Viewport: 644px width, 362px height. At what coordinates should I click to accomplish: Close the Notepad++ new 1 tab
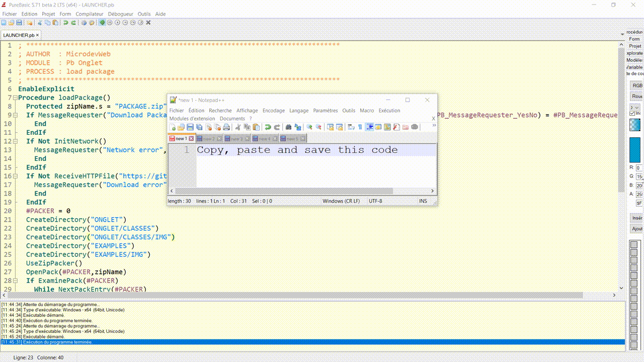point(191,139)
